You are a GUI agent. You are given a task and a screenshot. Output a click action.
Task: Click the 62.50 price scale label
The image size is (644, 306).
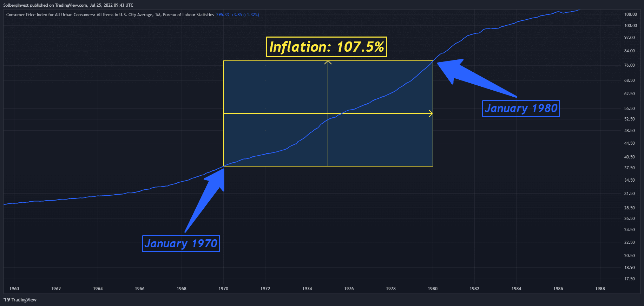click(630, 94)
